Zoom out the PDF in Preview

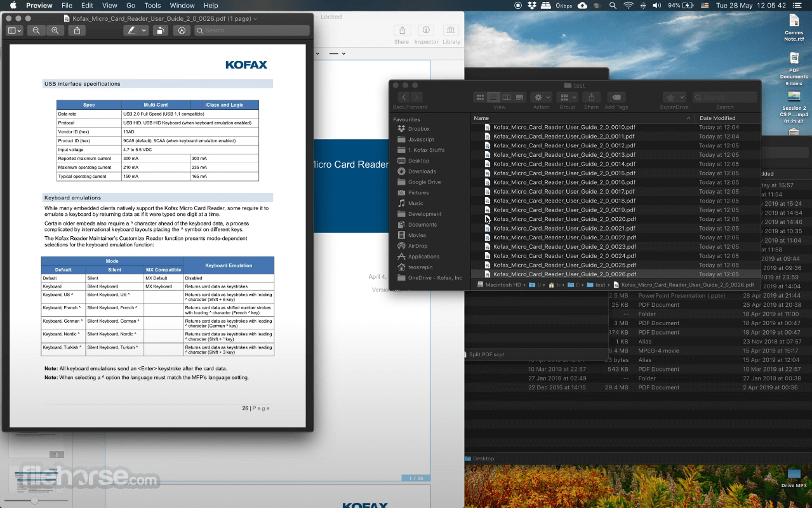(36, 30)
